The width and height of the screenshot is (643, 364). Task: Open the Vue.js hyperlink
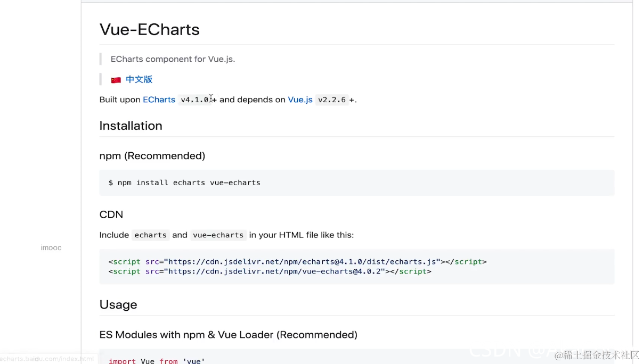pos(300,100)
